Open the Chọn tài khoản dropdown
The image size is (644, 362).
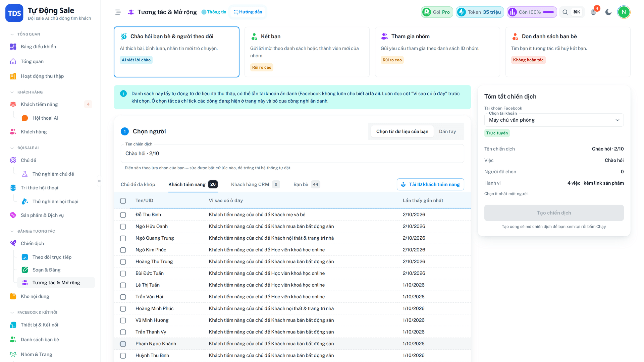click(554, 120)
